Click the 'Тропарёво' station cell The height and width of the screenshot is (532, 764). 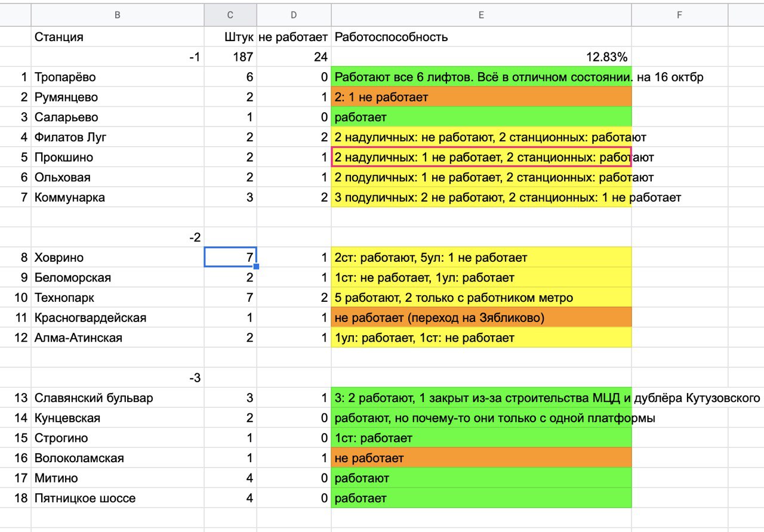pos(118,77)
